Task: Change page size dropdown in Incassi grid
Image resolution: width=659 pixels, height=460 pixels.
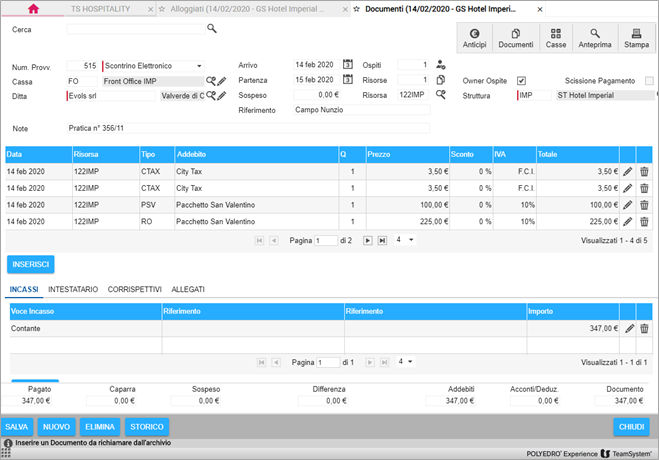Action: (405, 361)
